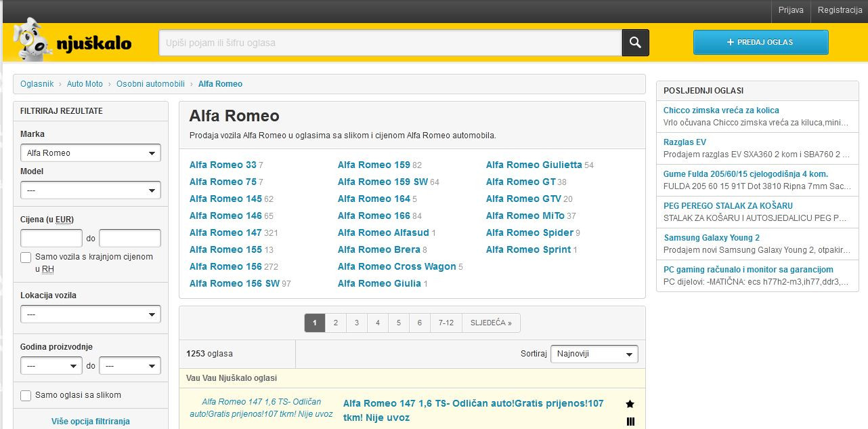
Task: Open the Alfa Romeo Sprint model link
Action: point(528,249)
